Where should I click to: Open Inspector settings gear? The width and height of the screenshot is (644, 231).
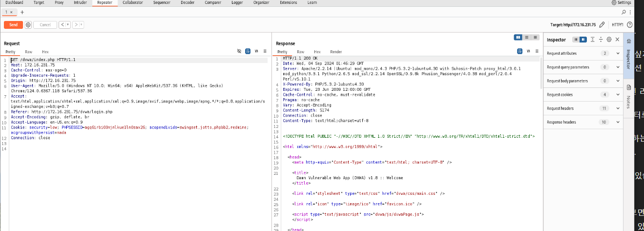click(609, 40)
